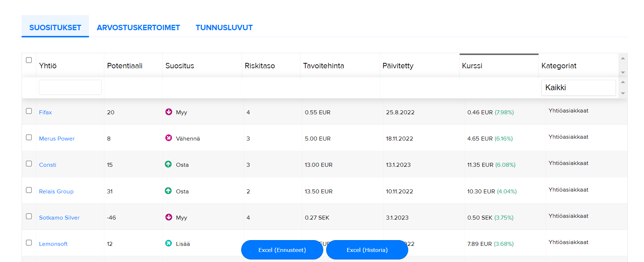Click the Osta buy icon for Consti

(x=168, y=164)
